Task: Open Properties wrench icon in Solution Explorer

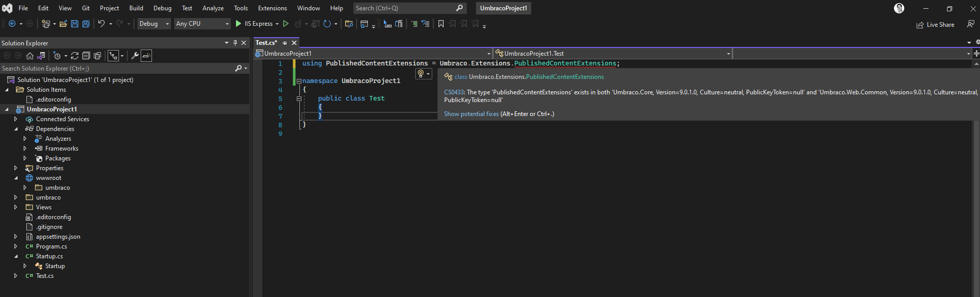Action: pyautogui.click(x=135, y=56)
